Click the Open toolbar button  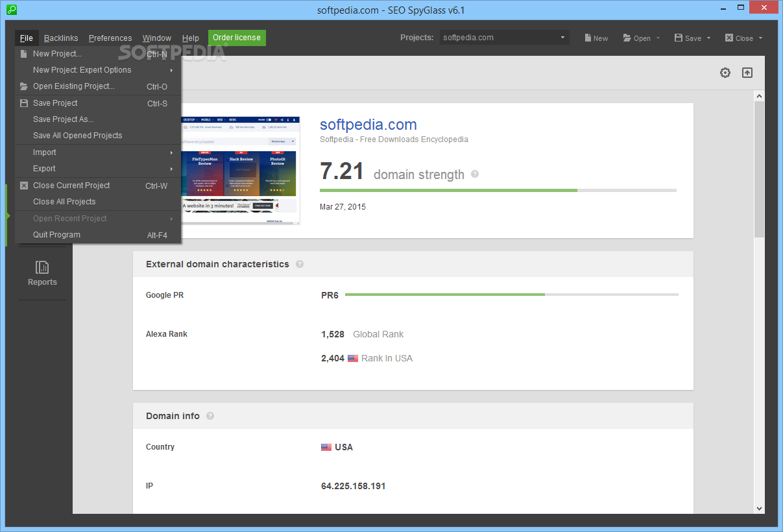click(x=636, y=38)
